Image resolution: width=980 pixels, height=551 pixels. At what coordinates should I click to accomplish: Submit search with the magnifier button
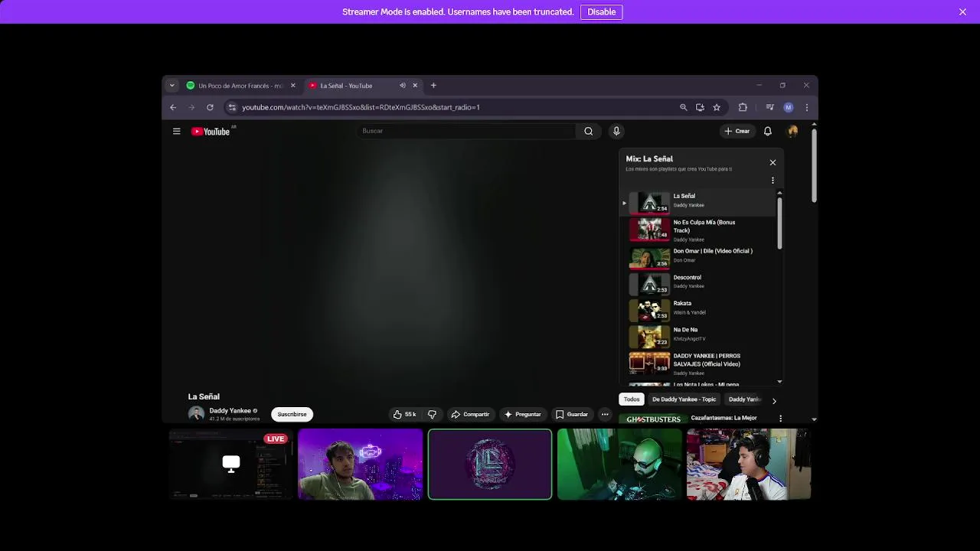pyautogui.click(x=588, y=131)
